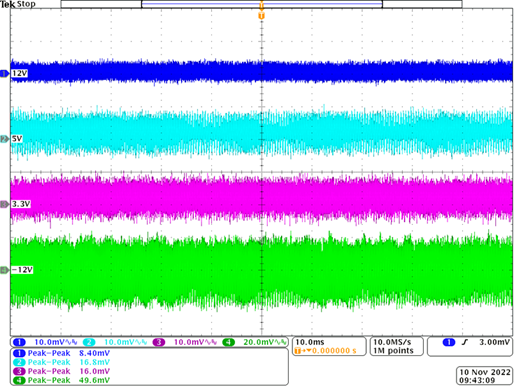This screenshot has height=386, width=514.
Task: Click the 5V waveform label
Action: point(17,139)
